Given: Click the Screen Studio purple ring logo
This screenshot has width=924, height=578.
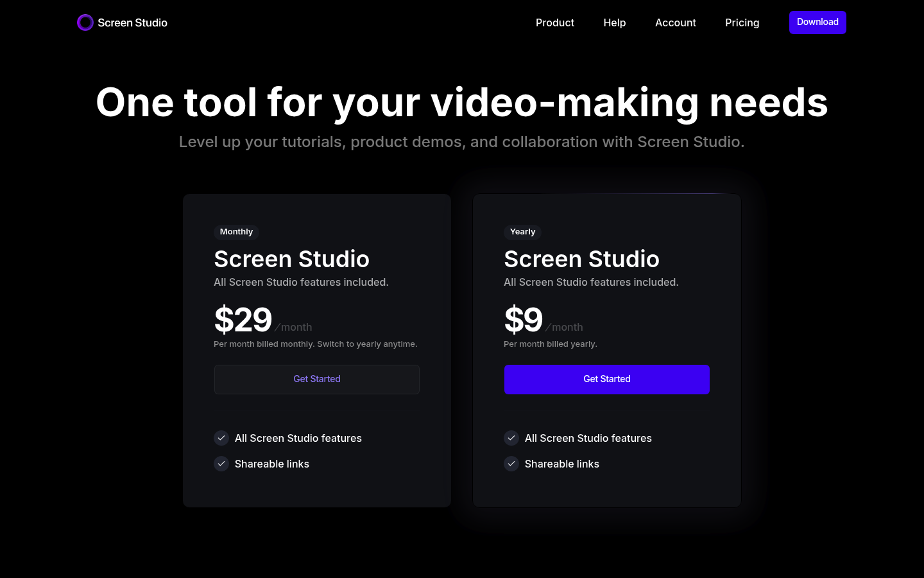Looking at the screenshot, I should point(85,22).
